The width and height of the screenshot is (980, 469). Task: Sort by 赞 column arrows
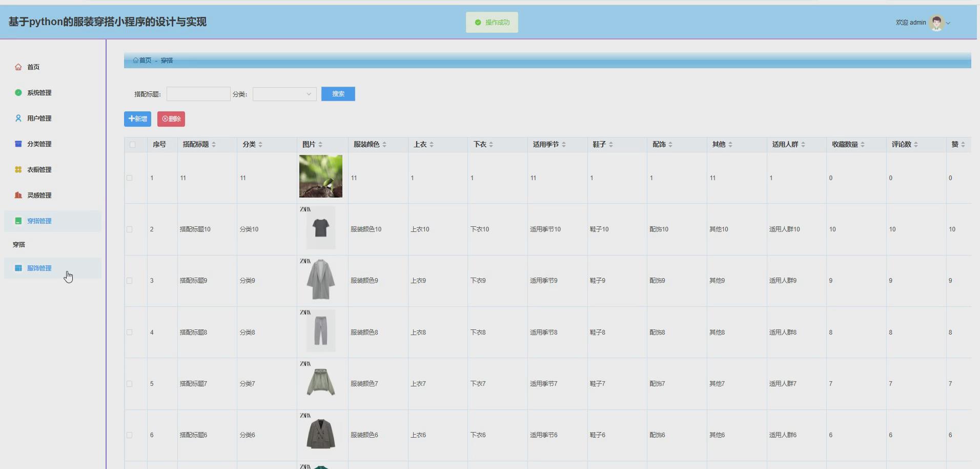963,145
